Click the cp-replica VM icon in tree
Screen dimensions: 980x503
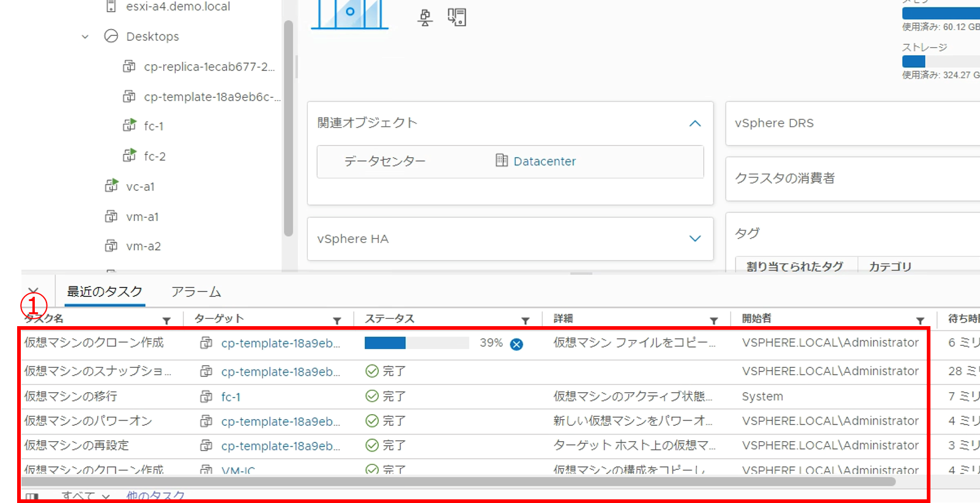(x=129, y=66)
